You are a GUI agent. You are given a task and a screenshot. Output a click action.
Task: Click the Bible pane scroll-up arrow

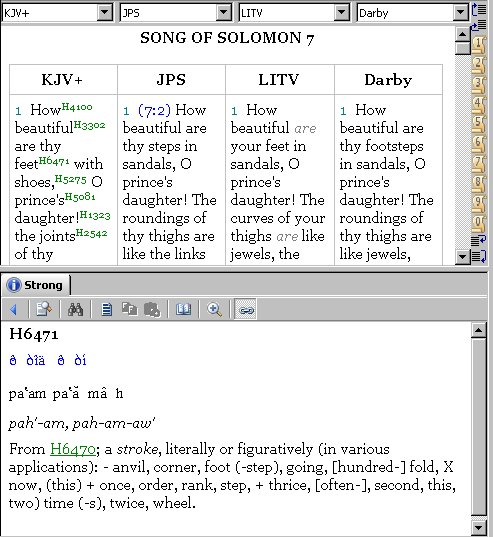[463, 34]
